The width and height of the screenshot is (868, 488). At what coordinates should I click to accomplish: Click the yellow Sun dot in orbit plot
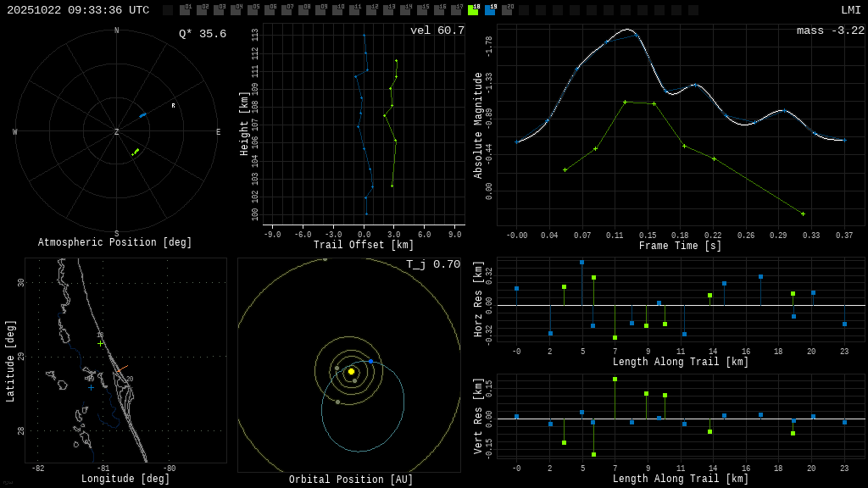pos(351,371)
